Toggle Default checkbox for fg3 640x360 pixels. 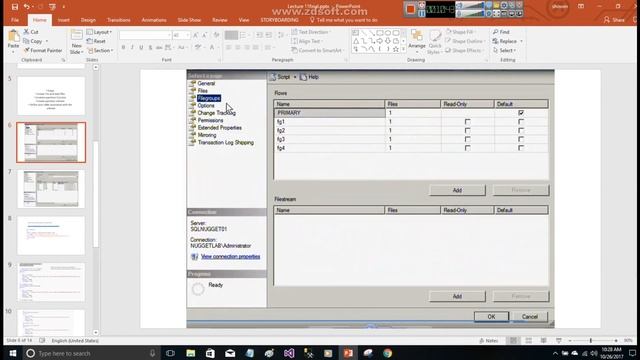point(521,139)
